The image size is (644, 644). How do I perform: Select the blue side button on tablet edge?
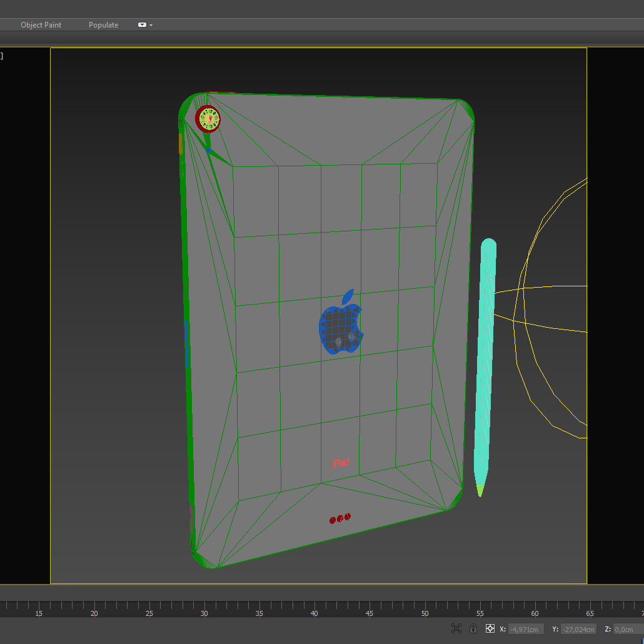coord(186,344)
